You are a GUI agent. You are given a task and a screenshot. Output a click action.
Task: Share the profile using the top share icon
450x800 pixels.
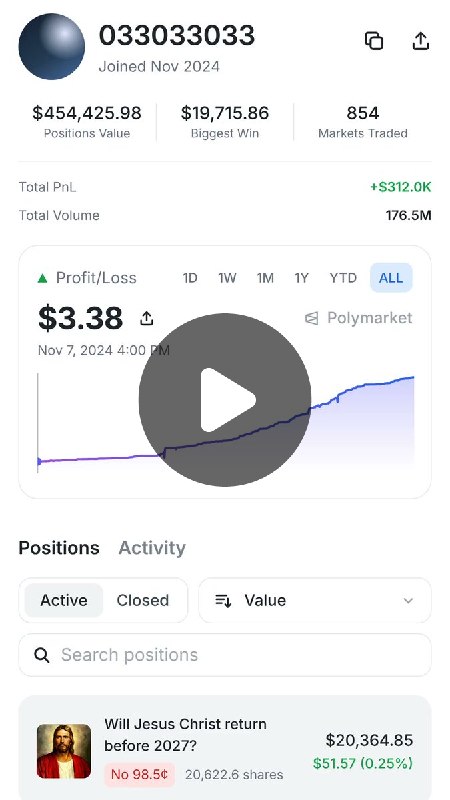click(420, 41)
